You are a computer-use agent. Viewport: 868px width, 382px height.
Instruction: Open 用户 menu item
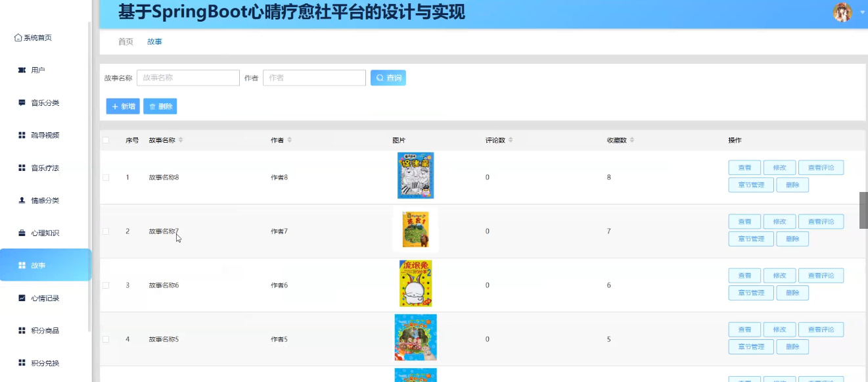tap(44, 70)
